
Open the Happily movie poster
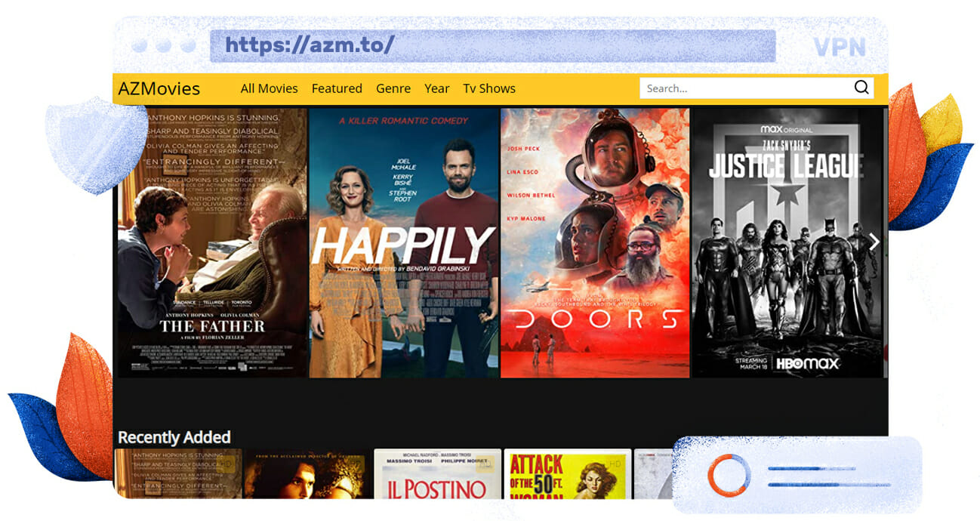point(404,242)
